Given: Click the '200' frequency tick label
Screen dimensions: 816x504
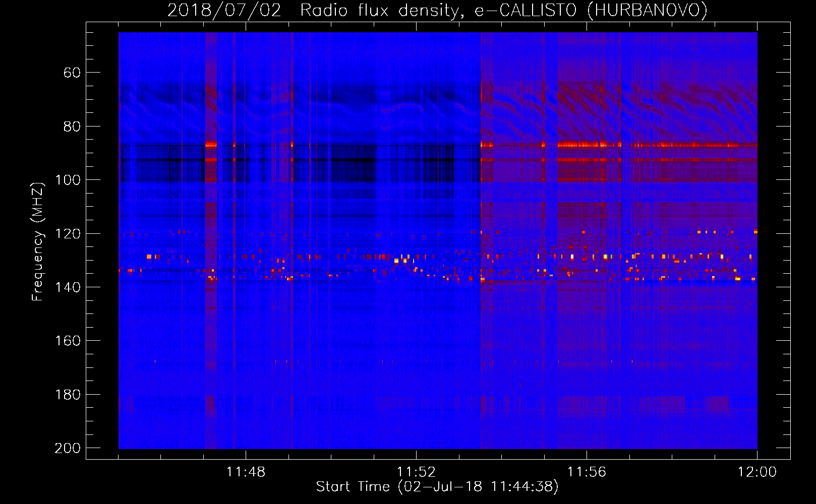Looking at the screenshot, I should (68, 448).
